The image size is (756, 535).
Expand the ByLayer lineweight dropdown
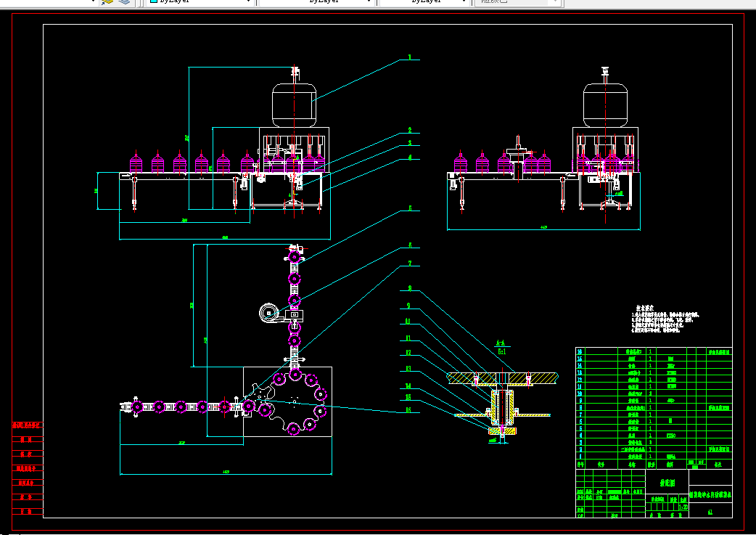point(424,1)
